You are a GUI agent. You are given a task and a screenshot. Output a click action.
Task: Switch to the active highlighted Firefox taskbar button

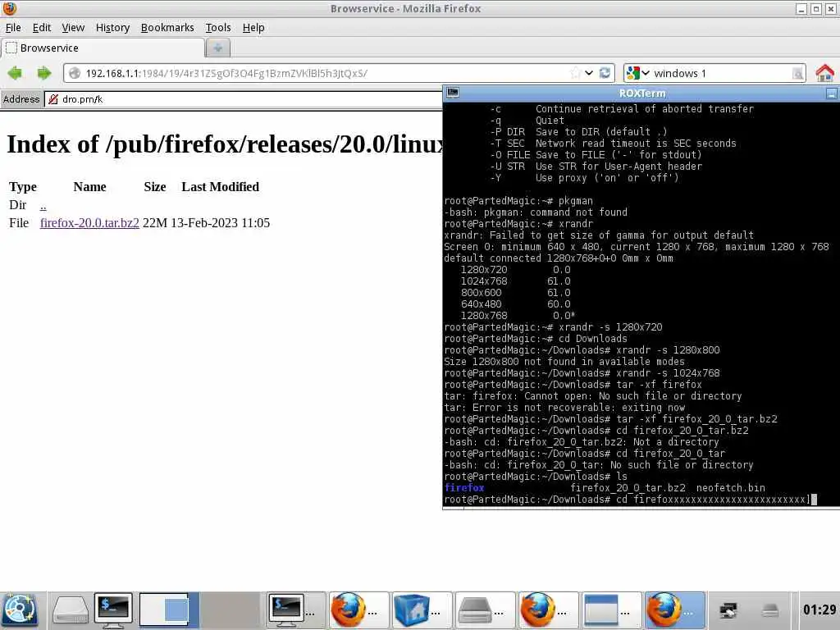tap(674, 610)
